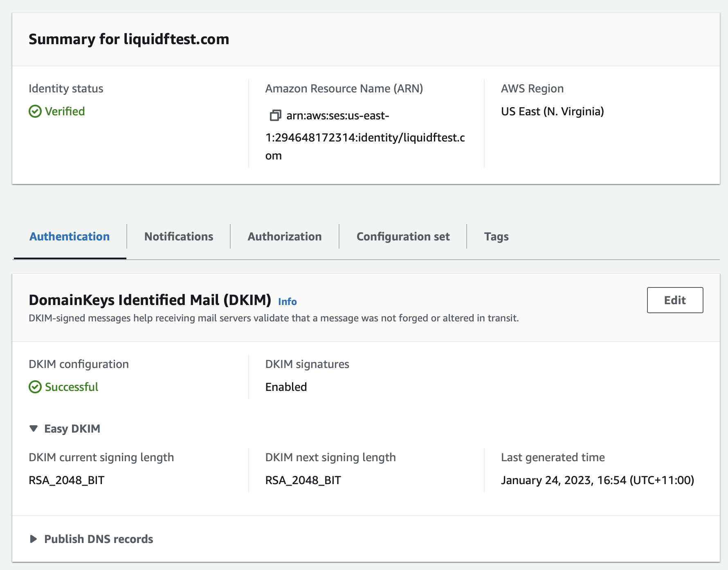Click the full ARN text value

tap(368, 135)
